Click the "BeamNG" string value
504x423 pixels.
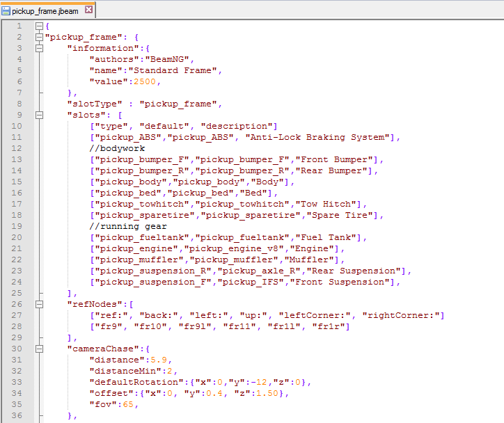pyautogui.click(x=167, y=59)
